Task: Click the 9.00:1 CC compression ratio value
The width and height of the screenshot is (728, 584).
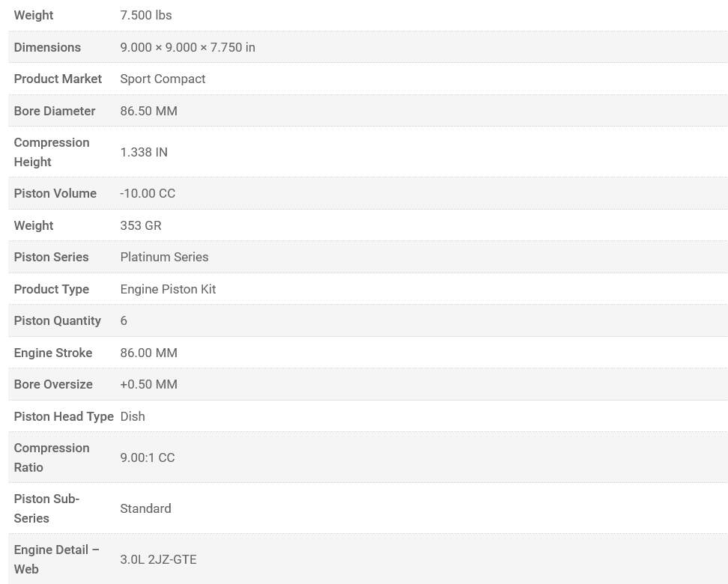Action: click(147, 457)
